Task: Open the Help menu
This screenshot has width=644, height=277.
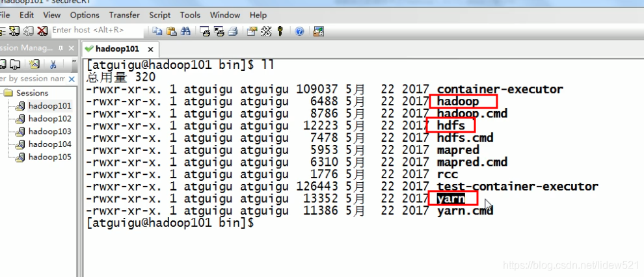Action: (x=258, y=15)
